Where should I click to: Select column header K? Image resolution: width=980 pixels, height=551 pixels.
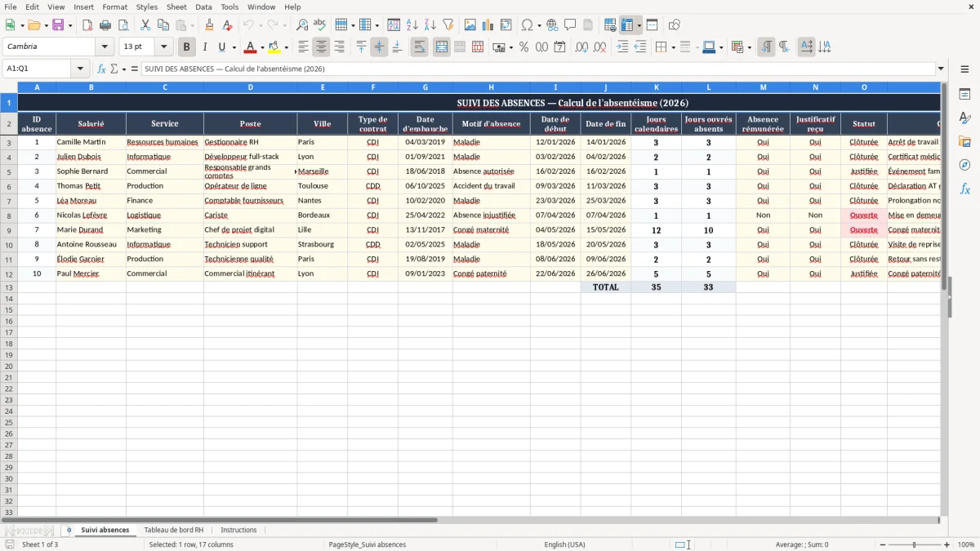(x=656, y=87)
